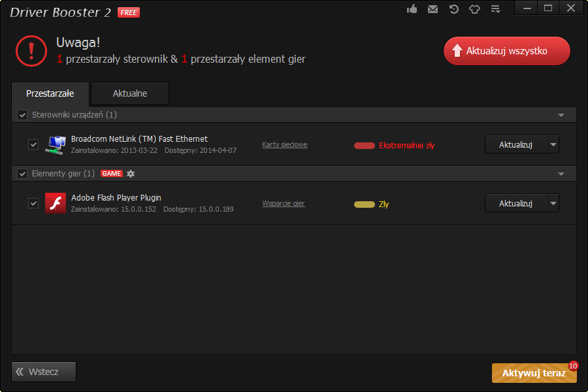Click the shirt skin icon
This screenshot has width=588, height=392.
coord(475,9)
